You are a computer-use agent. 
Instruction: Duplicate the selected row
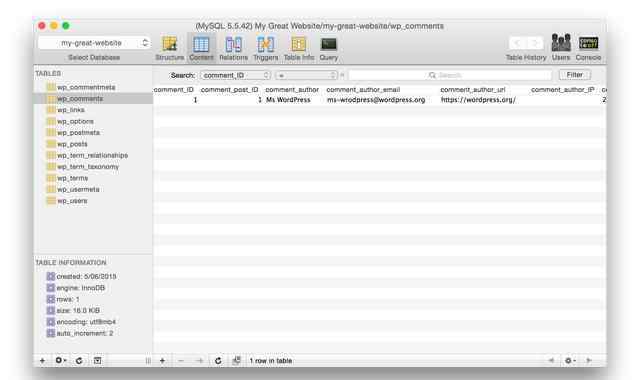[199, 361]
